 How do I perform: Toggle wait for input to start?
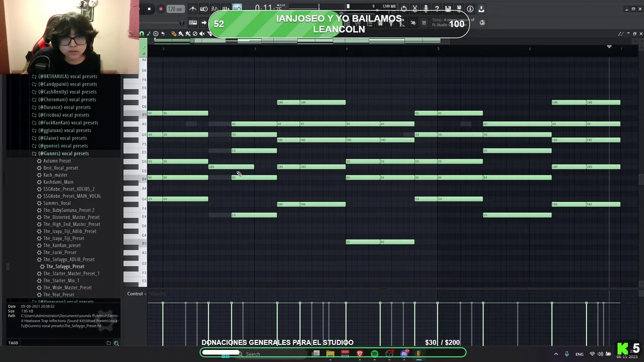pyautogui.click(x=204, y=9)
